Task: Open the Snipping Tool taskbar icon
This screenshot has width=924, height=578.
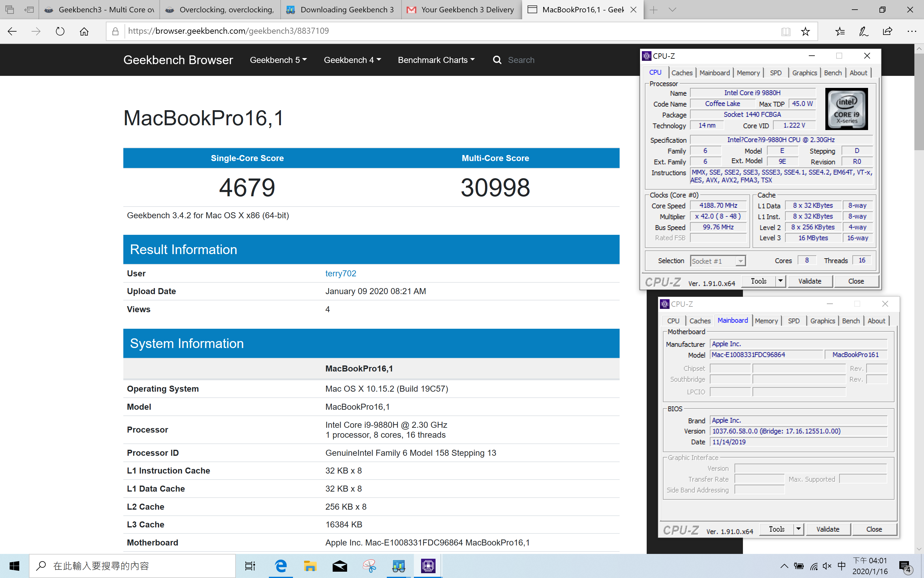Action: (369, 566)
